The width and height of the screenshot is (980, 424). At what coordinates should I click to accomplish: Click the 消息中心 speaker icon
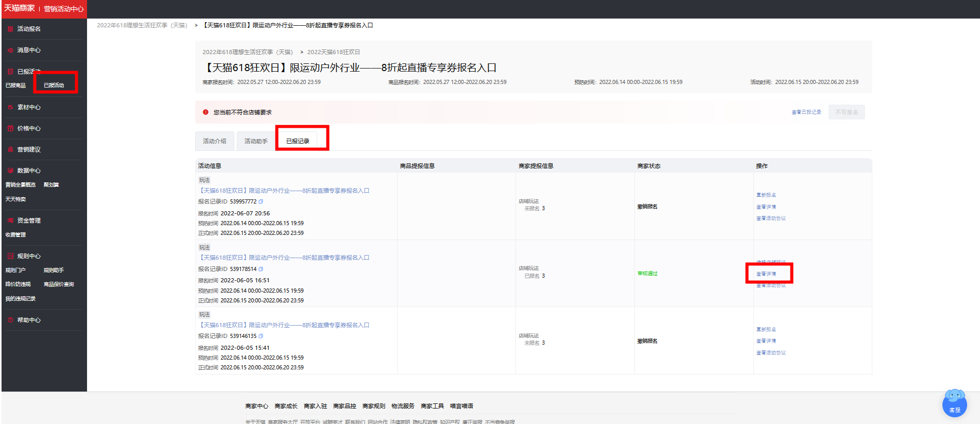pos(10,50)
